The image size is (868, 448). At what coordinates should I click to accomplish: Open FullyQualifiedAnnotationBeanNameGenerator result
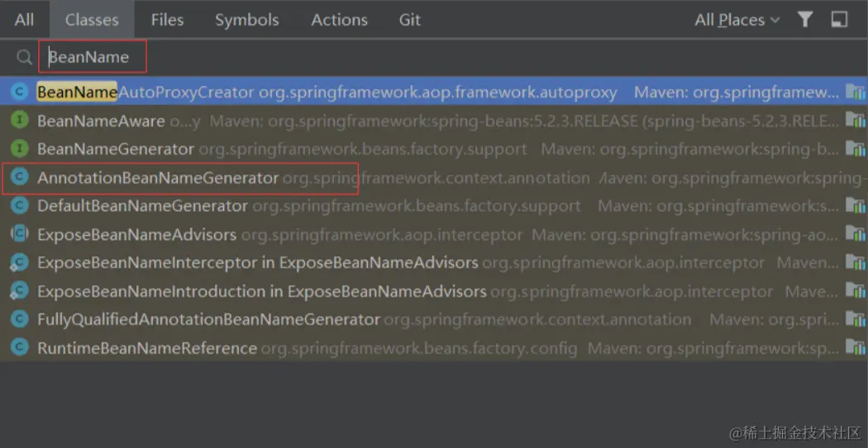coord(208,320)
